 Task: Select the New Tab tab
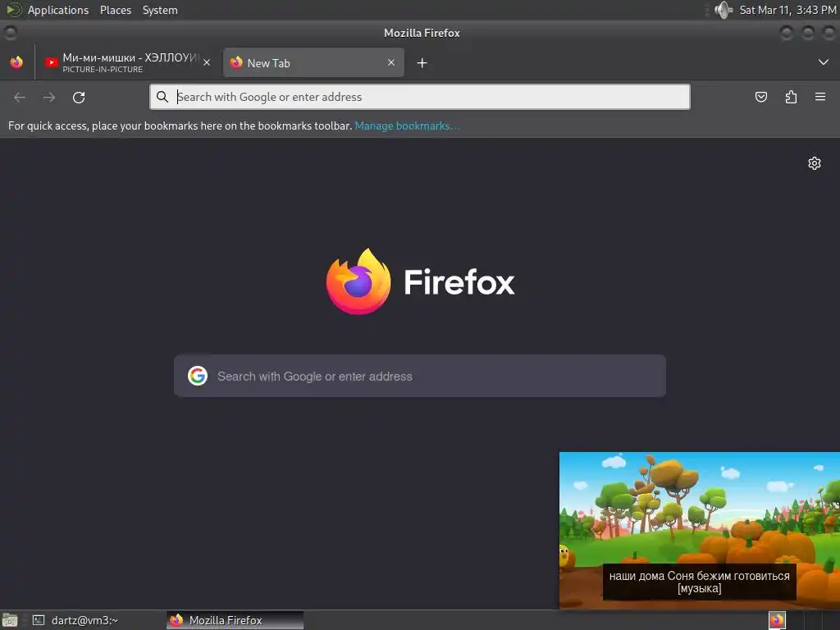point(313,62)
